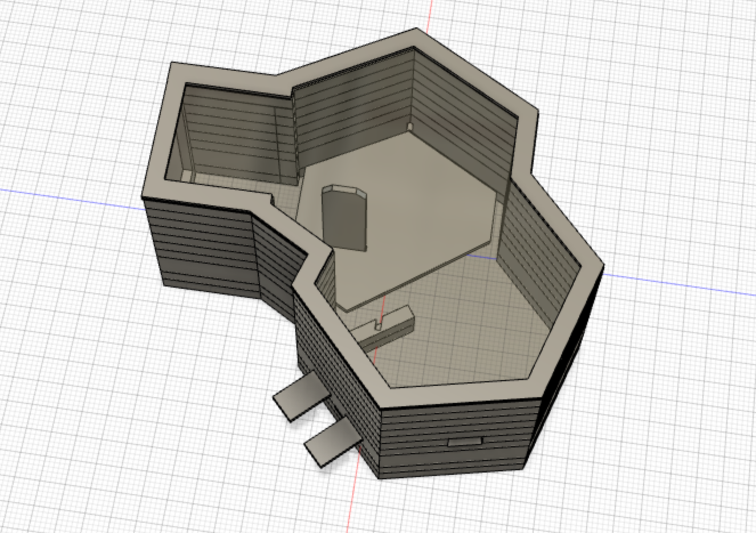Image resolution: width=756 pixels, height=533 pixels.
Task: Select the grooved outer wall of the rectangular wing
Action: point(200,247)
